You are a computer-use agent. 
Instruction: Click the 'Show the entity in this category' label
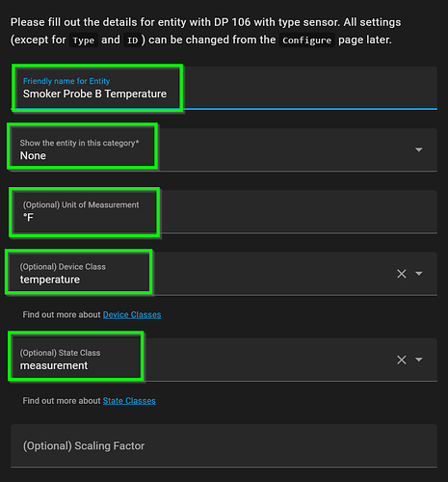79,143
